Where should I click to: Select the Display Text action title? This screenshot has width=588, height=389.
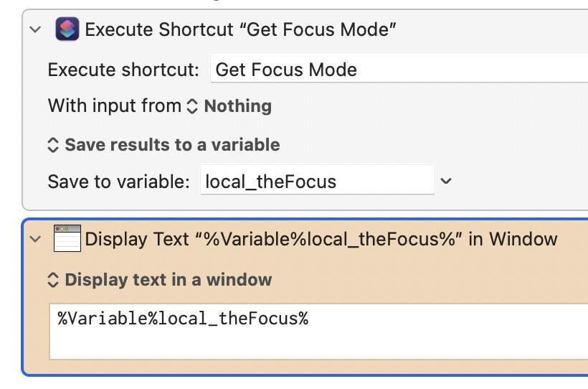coord(321,238)
